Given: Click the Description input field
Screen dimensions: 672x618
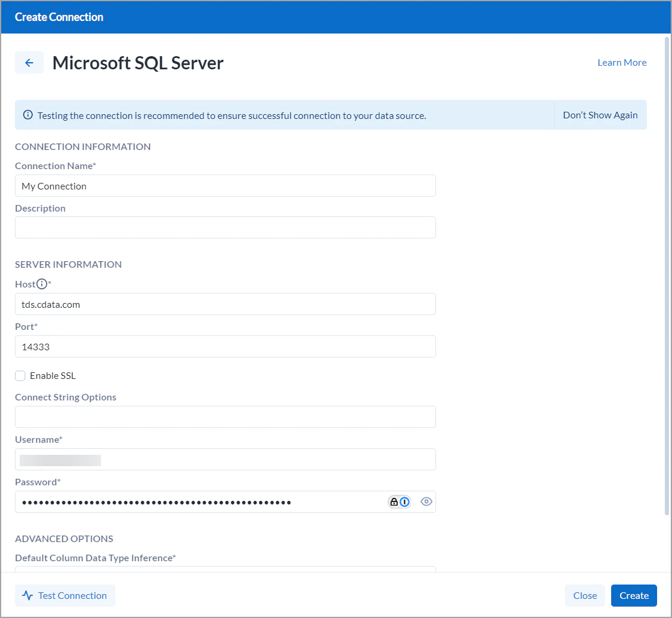Looking at the screenshot, I should pos(225,227).
